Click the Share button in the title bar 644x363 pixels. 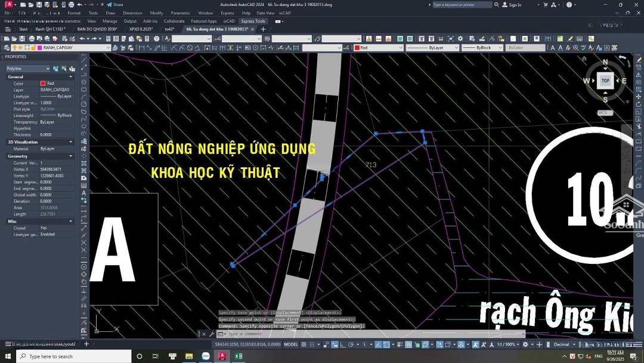pos(115,5)
